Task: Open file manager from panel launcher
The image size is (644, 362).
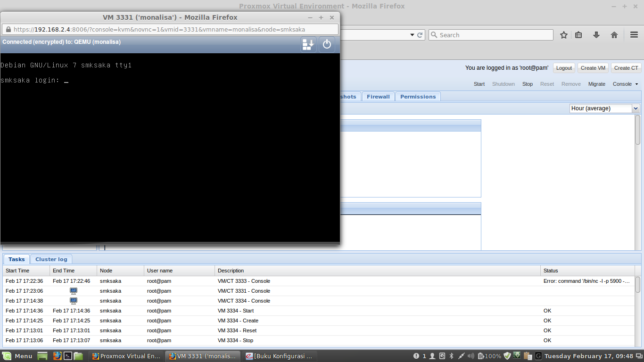Action: click(x=78, y=356)
